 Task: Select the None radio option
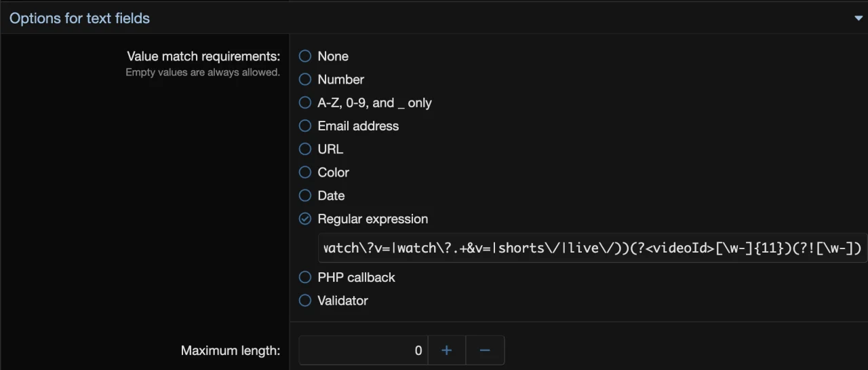click(x=305, y=56)
